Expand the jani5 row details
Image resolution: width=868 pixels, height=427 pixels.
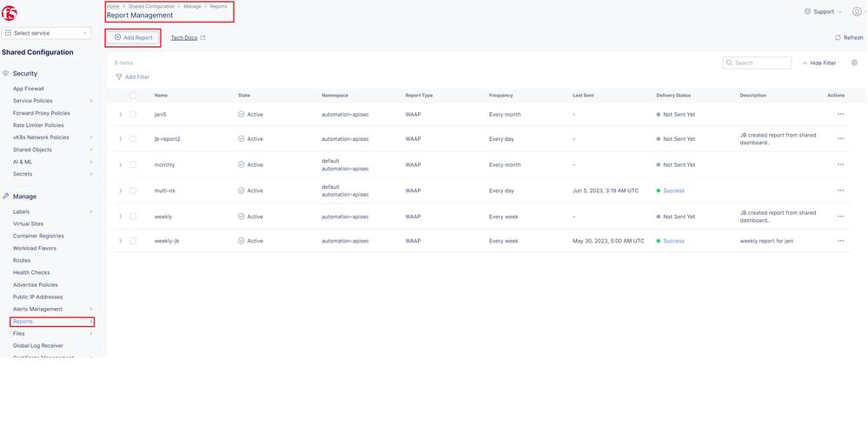(120, 114)
